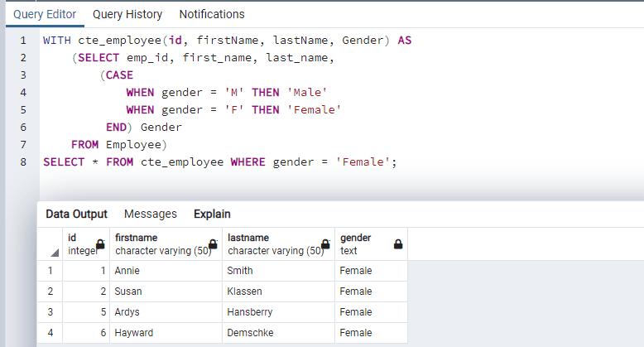Click the select-all triangle in the grid corner
This screenshot has width=644, height=347.
click(55, 252)
